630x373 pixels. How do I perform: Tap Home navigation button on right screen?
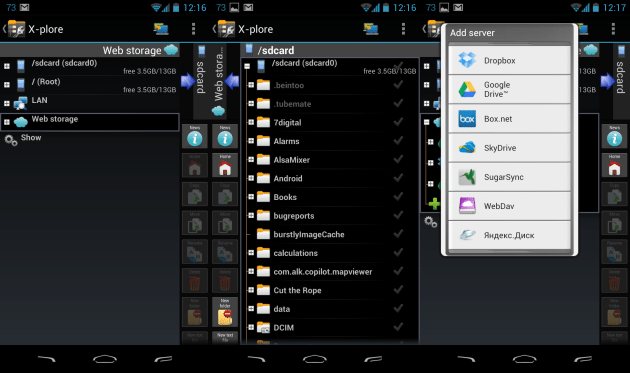[x=525, y=359]
